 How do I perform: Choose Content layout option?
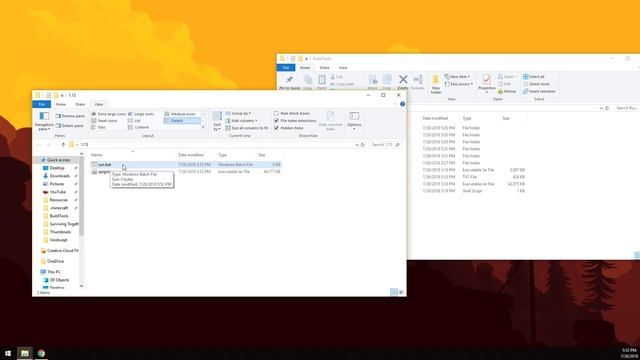pyautogui.click(x=138, y=127)
